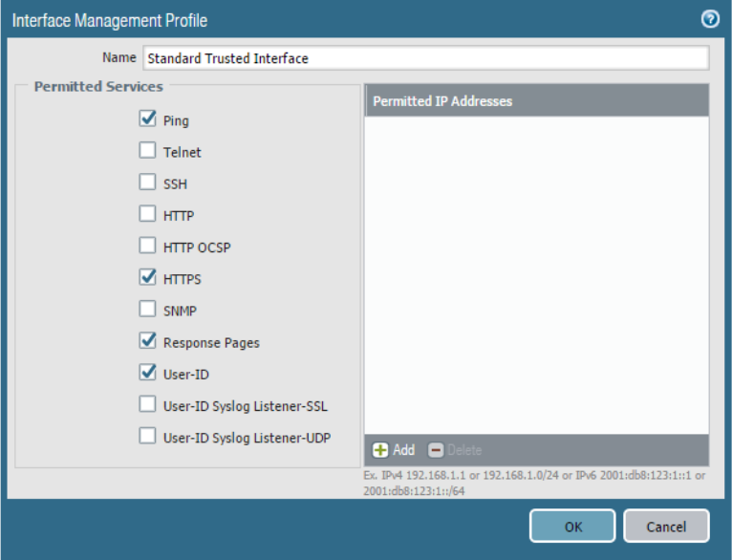
Task: Tick the HTTP OCSP checkbox
Action: pyautogui.click(x=147, y=246)
